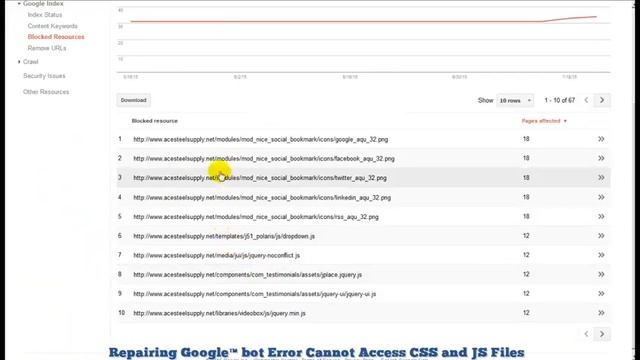Open Other Resources in sidebar
The image size is (640, 360).
point(46,92)
